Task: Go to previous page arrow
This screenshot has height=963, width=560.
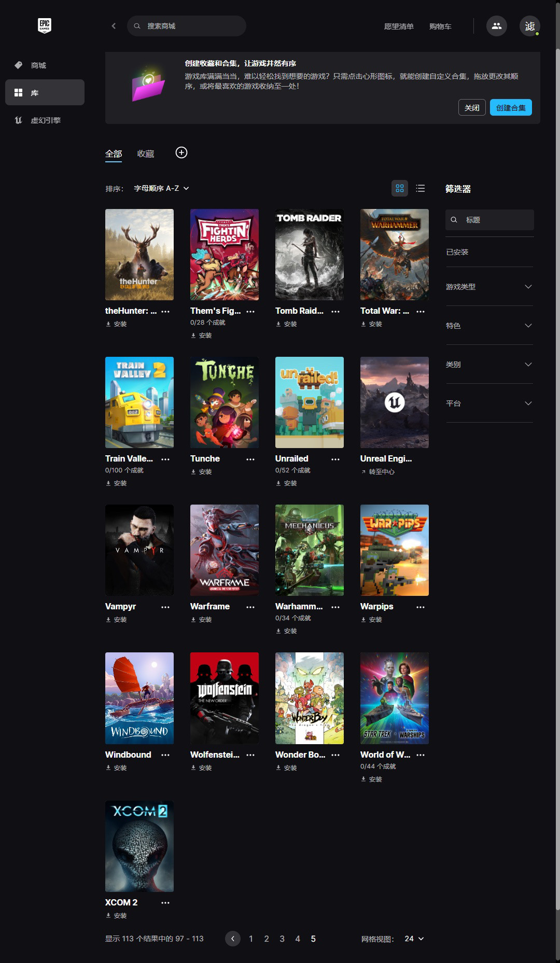Action: click(233, 939)
